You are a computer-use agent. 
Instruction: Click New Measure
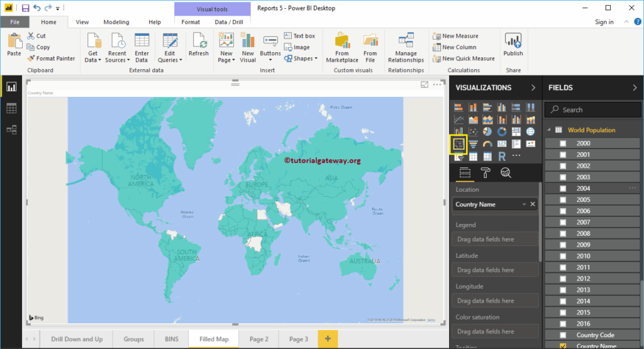455,36
